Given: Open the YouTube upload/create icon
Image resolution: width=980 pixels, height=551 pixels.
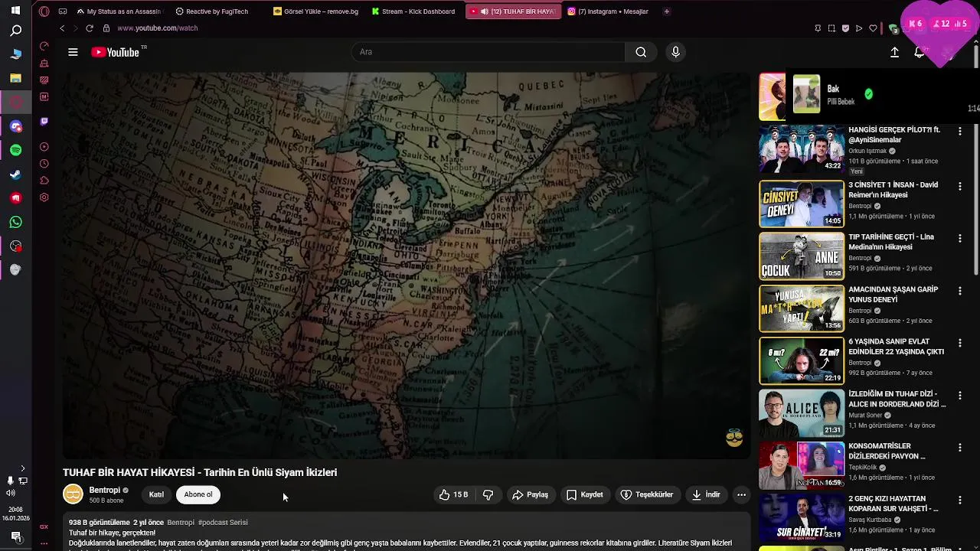Looking at the screenshot, I should pyautogui.click(x=894, y=52).
